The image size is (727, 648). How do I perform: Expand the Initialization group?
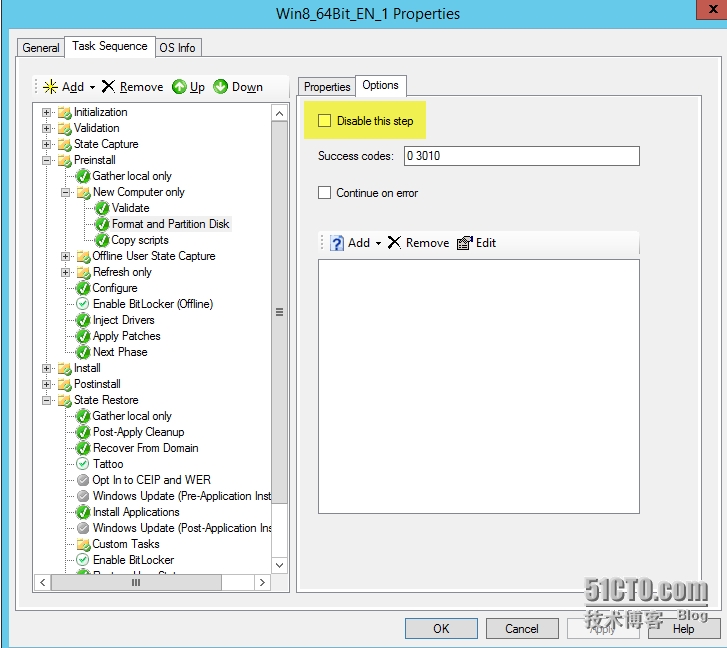coord(46,113)
